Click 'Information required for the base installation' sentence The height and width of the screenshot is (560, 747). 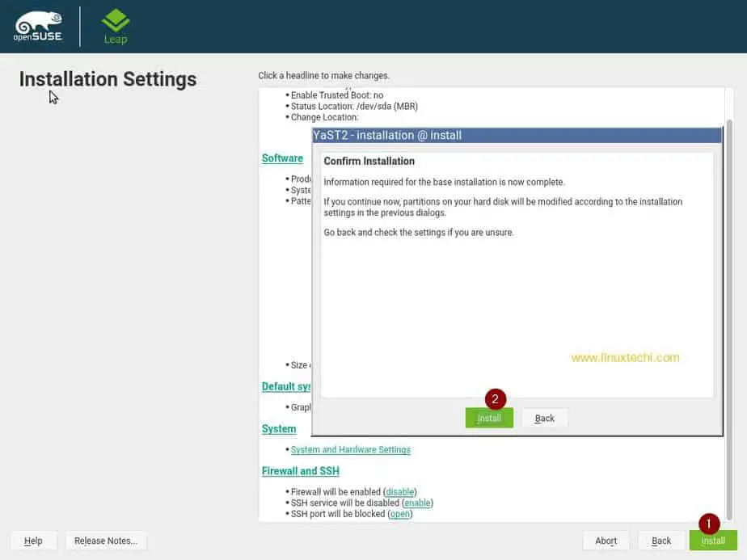tap(444, 182)
